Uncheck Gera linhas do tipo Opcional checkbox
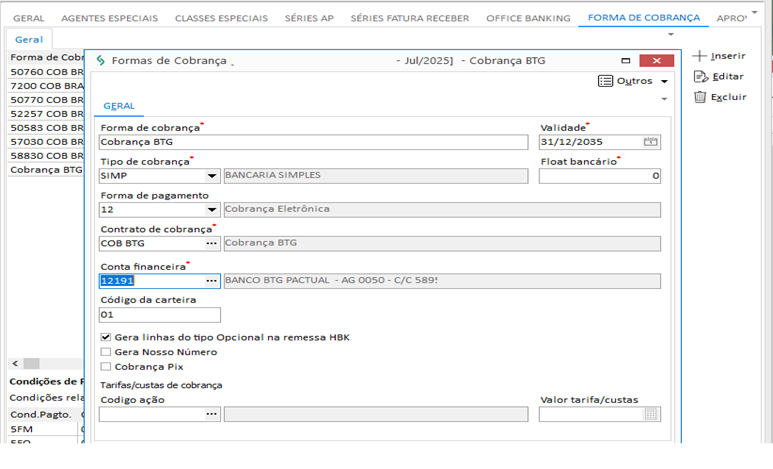Image resolution: width=773 pixels, height=469 pixels. [x=106, y=337]
